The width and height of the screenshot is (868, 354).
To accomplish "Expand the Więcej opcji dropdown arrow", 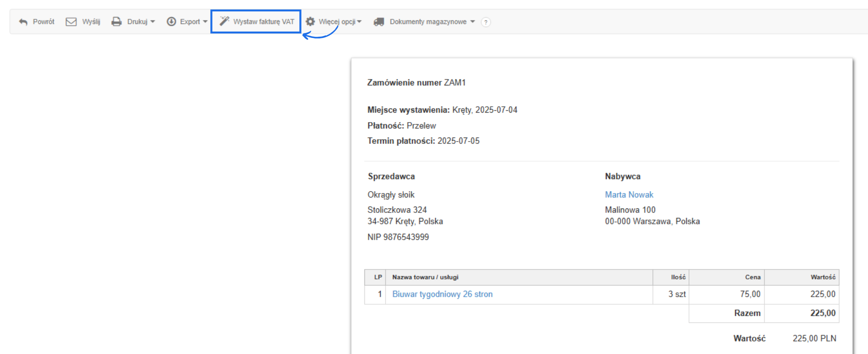I will (x=359, y=22).
